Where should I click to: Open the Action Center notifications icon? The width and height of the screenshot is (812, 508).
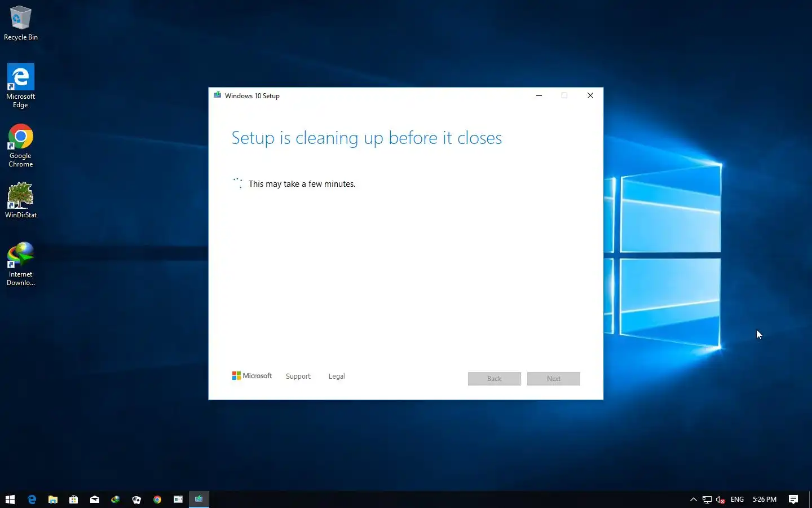click(793, 500)
